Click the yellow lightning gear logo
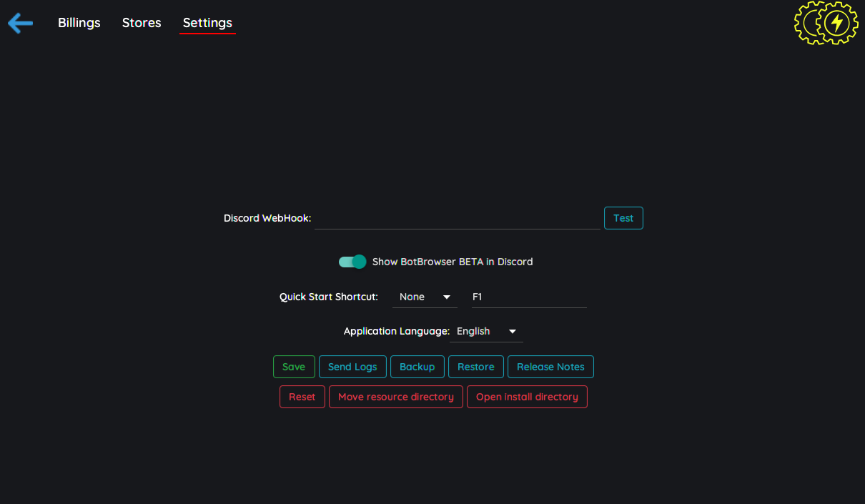The height and width of the screenshot is (504, 865). (x=826, y=23)
